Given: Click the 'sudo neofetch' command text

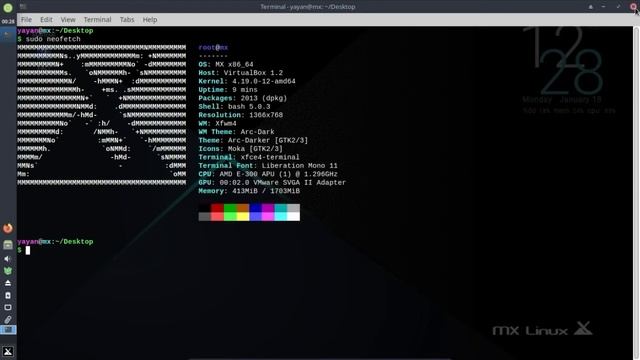Looking at the screenshot, I should [x=53, y=39].
